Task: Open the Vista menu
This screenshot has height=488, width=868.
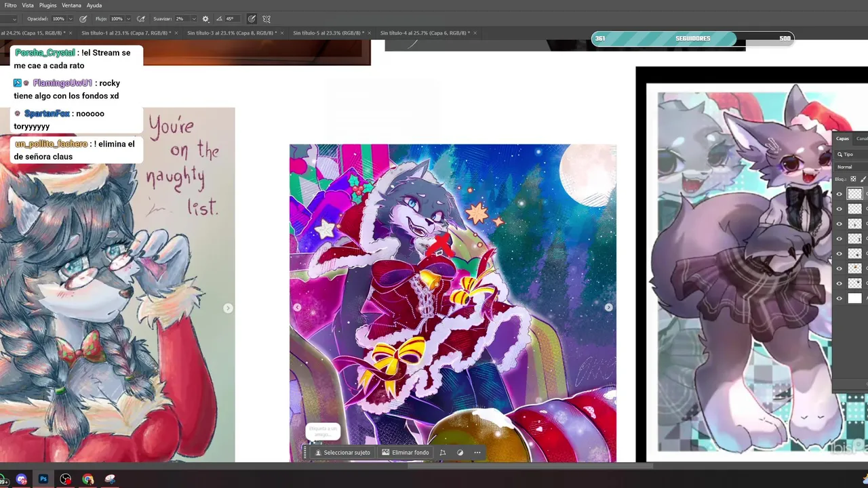Action: 28,5
